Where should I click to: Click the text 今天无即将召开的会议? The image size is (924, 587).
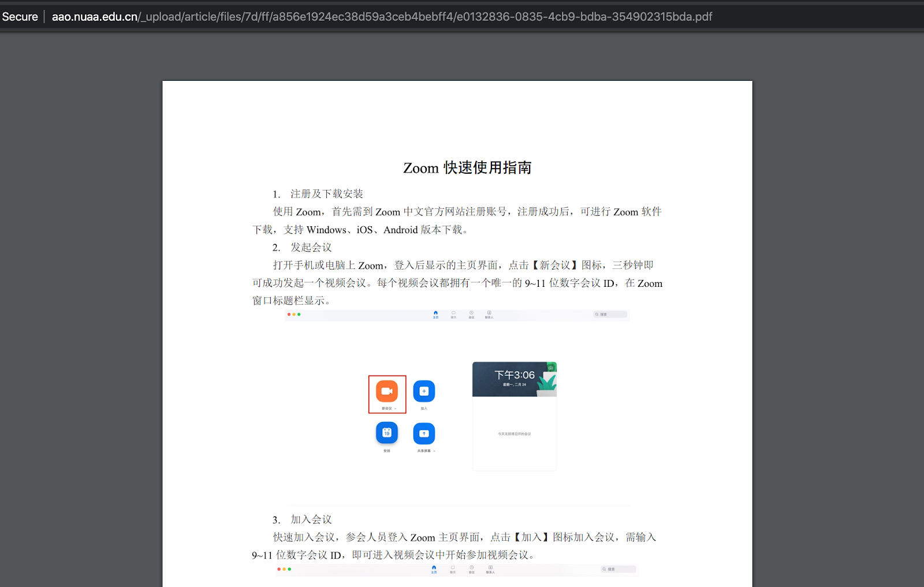tap(515, 434)
